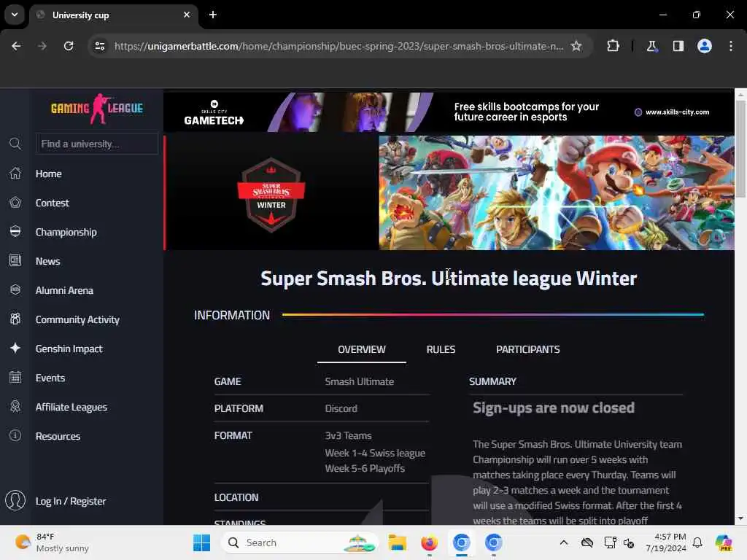Click the Championship shield icon
747x560 pixels.
coord(15,231)
